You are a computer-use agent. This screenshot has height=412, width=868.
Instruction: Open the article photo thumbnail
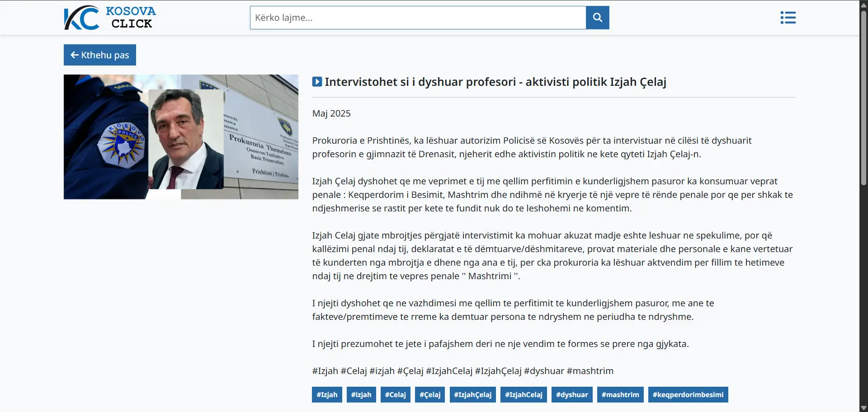181,137
